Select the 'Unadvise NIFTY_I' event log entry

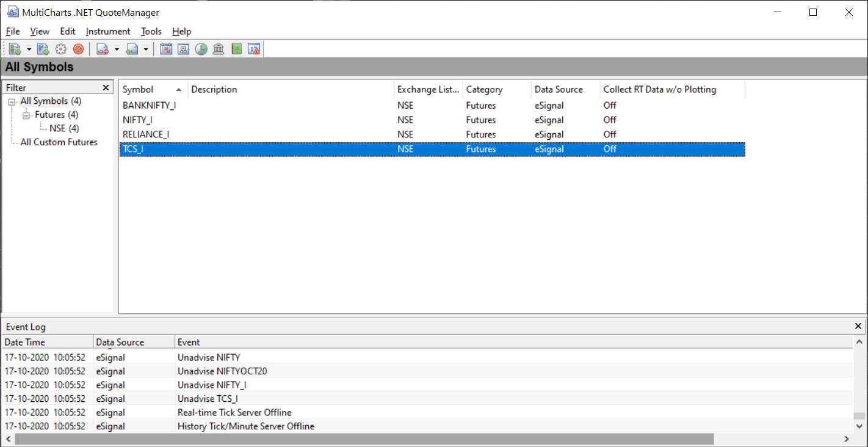[x=427, y=385]
